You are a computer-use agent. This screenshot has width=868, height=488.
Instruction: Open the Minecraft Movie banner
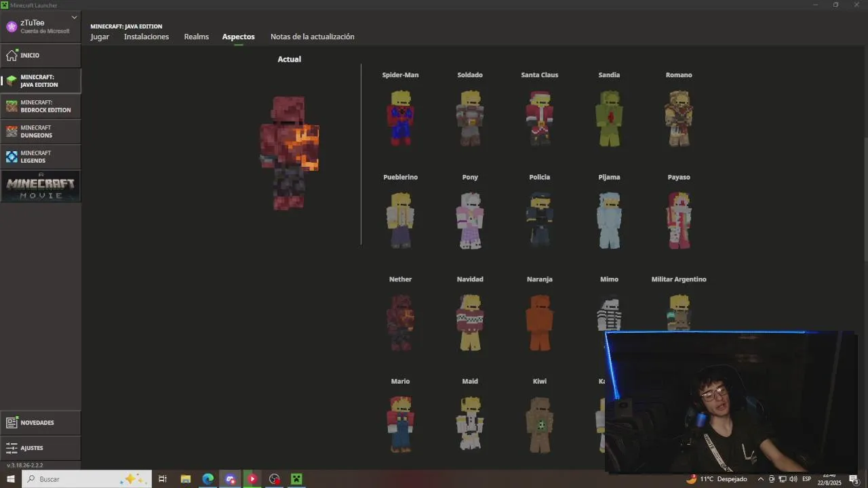click(x=41, y=186)
